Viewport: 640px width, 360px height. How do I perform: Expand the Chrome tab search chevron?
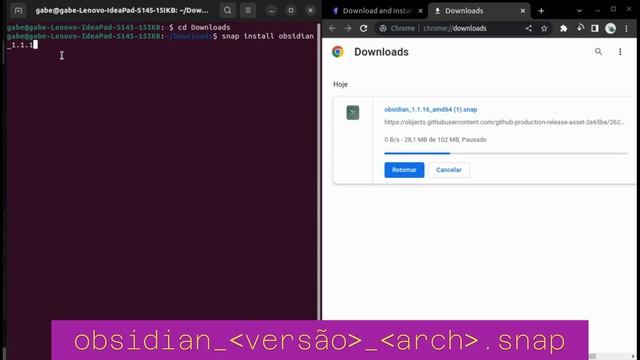579,11
